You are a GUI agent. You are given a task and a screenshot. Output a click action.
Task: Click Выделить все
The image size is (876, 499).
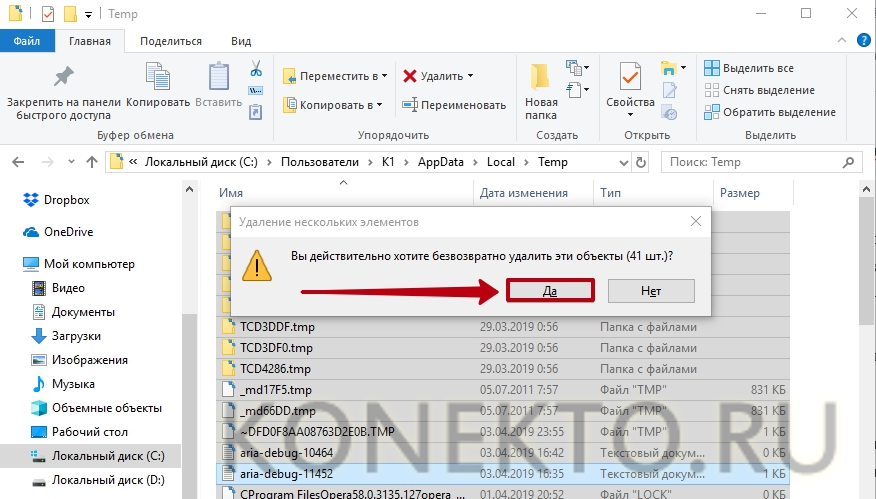tap(748, 68)
